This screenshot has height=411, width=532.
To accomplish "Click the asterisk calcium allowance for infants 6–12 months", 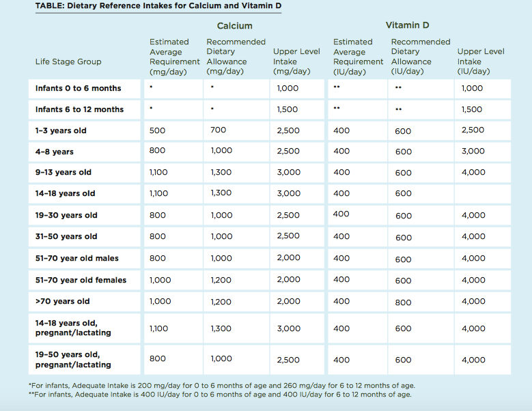I will 212,109.
